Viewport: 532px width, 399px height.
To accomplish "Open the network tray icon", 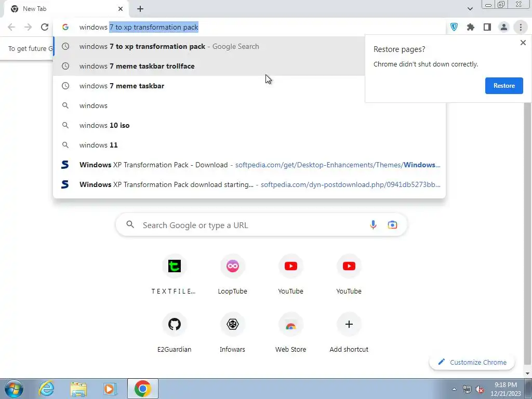I will 467,389.
